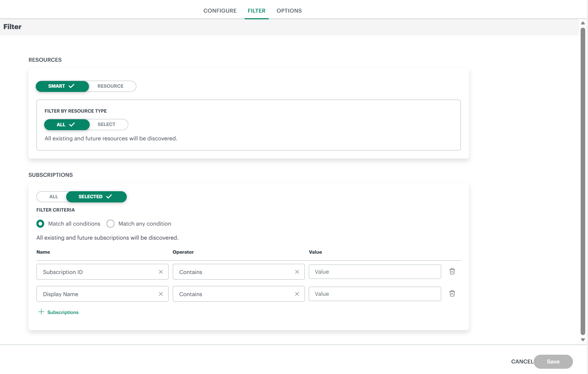This screenshot has height=374, width=588.
Task: Select Match all conditions radio button
Action: pyautogui.click(x=40, y=224)
